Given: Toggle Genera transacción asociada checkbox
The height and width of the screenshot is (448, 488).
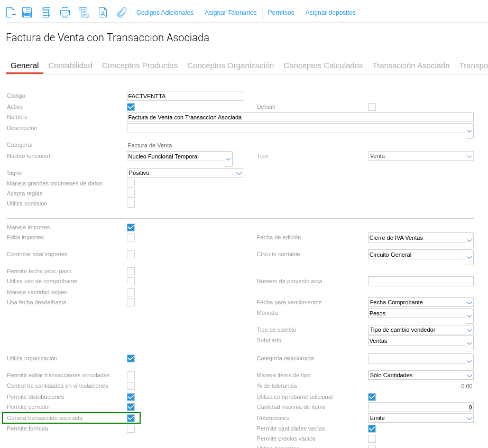Looking at the screenshot, I should click(x=131, y=418).
